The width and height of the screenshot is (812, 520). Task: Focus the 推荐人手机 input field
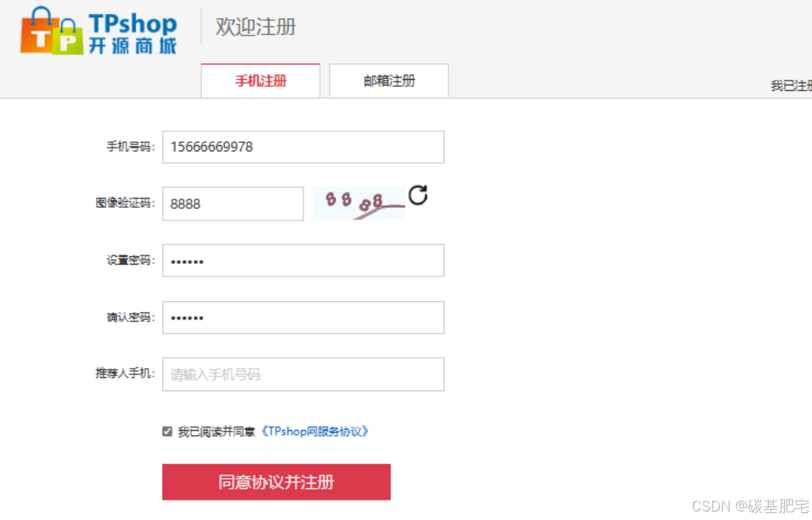click(303, 374)
